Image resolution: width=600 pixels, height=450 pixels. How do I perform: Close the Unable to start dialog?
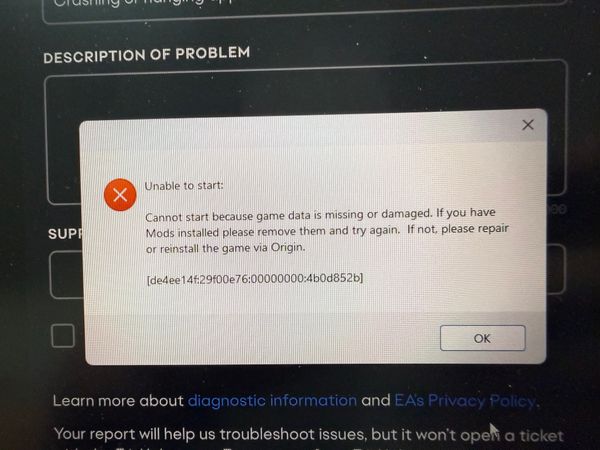[x=528, y=125]
